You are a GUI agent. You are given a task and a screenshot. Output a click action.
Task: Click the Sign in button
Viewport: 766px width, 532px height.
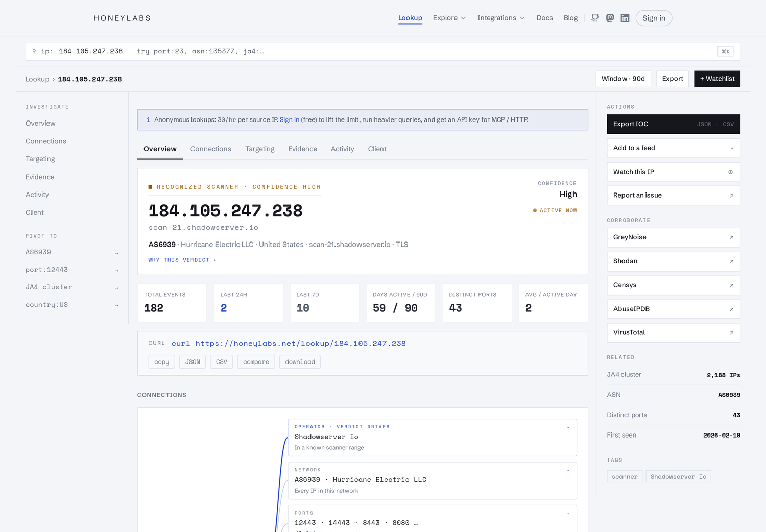654,18
